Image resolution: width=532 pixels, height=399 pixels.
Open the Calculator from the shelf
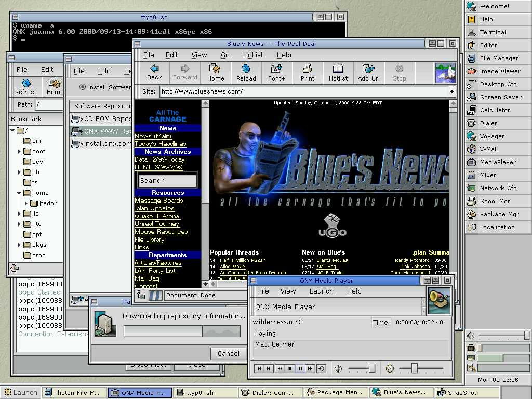pos(498,110)
